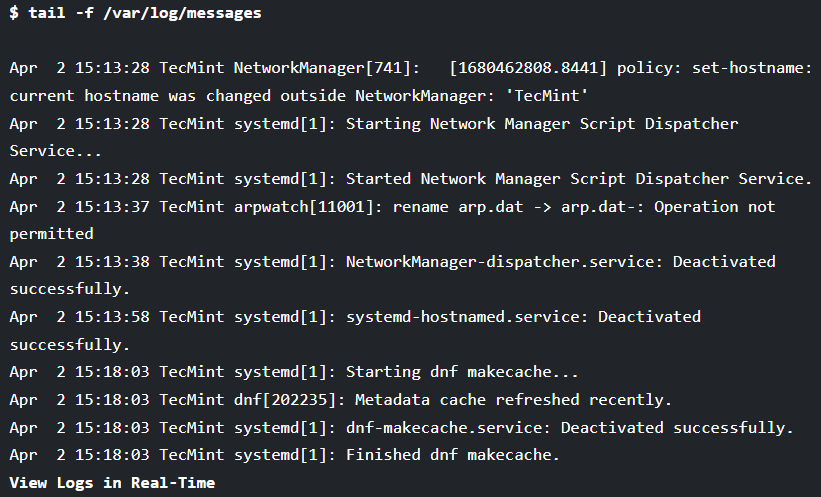Click the dollar sign shell prompt

pyautogui.click(x=14, y=13)
